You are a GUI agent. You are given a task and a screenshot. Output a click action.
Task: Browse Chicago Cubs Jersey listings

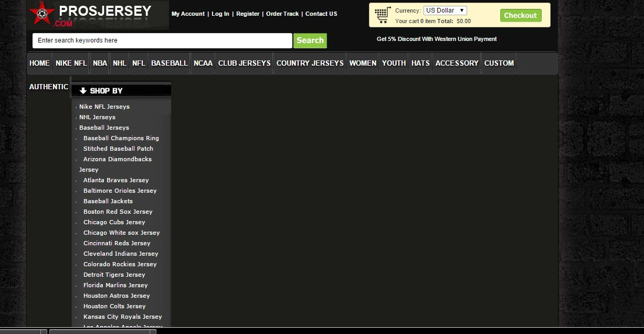pyautogui.click(x=114, y=222)
